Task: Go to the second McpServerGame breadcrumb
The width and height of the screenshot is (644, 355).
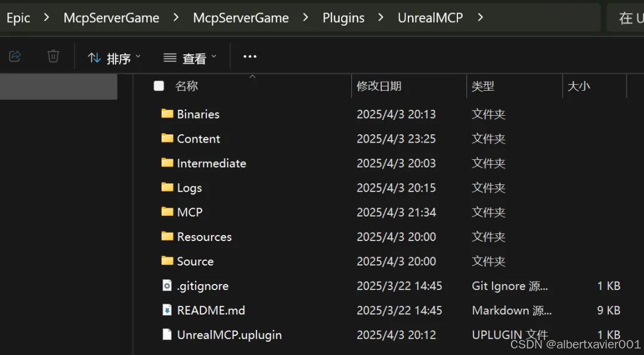Action: [241, 18]
